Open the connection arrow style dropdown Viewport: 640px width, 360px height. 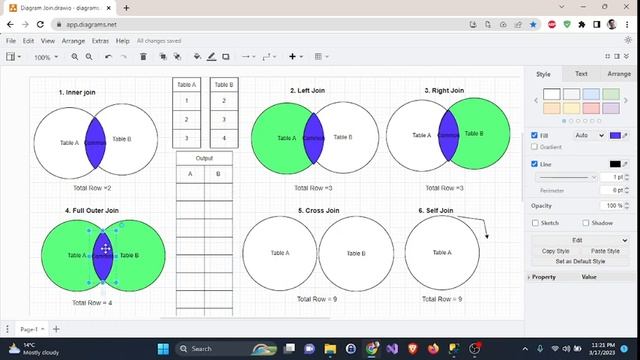[x=248, y=57]
